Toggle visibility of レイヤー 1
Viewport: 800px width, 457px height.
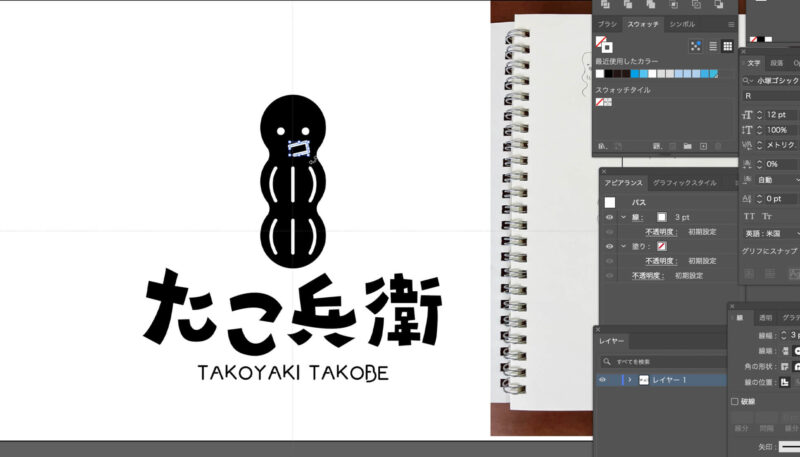pos(602,380)
